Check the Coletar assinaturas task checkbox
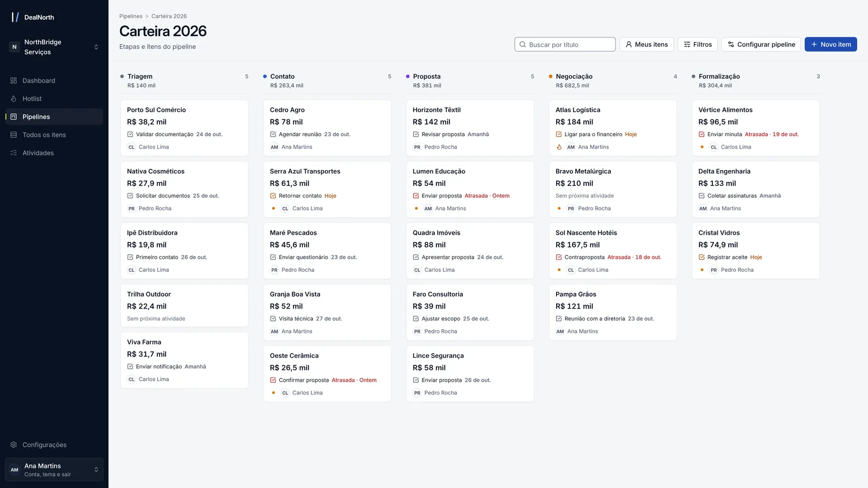 [701, 196]
